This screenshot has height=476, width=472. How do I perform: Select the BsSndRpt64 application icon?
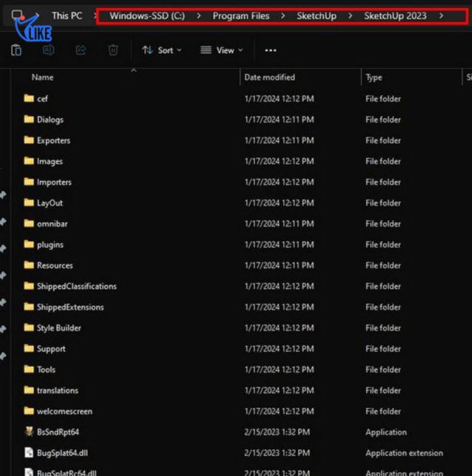29,432
